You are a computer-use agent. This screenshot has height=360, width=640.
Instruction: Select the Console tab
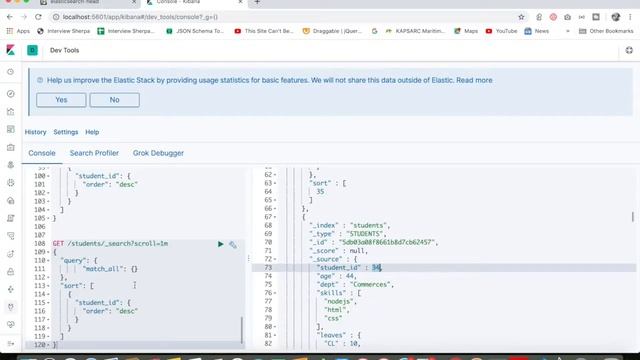coord(42,153)
